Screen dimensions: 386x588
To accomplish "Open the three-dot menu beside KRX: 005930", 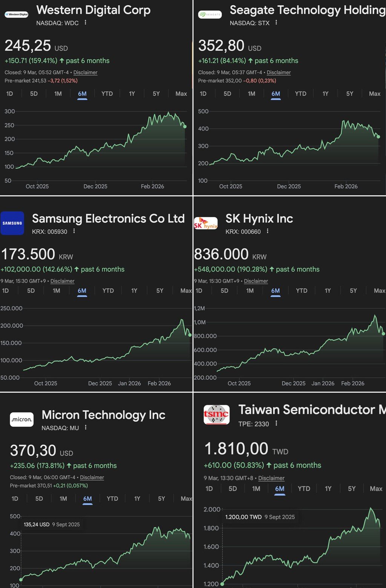I will pyautogui.click(x=74, y=231).
